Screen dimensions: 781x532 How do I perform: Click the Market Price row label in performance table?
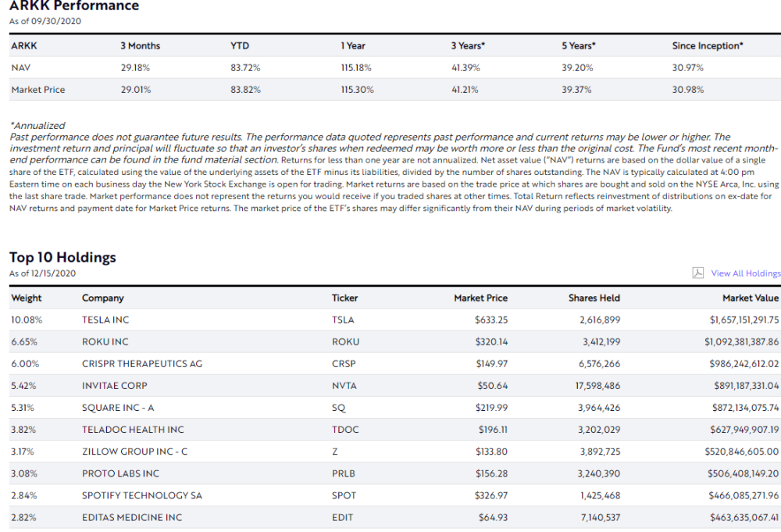pyautogui.click(x=38, y=90)
